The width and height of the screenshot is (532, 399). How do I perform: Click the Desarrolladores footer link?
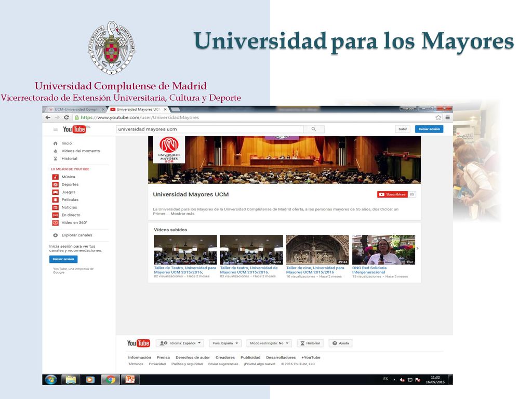click(x=281, y=357)
